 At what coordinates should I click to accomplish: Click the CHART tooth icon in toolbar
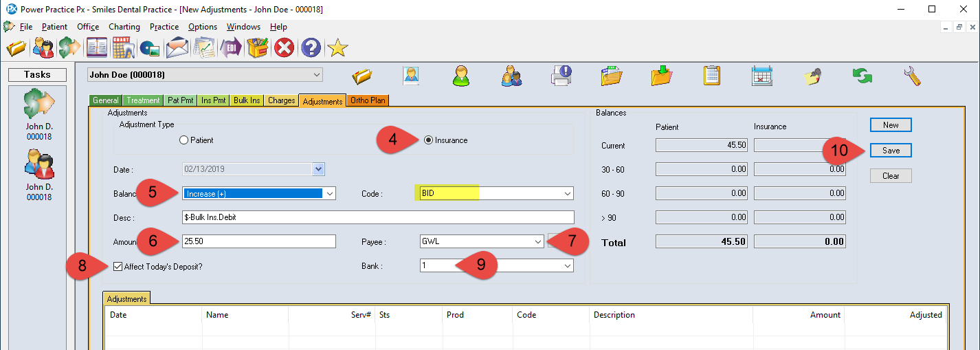click(x=123, y=47)
